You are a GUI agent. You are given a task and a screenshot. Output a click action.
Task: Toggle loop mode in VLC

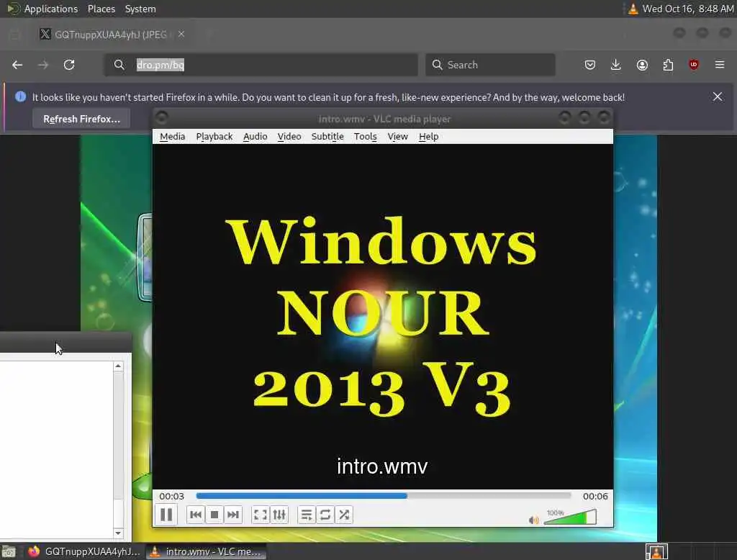click(x=325, y=515)
